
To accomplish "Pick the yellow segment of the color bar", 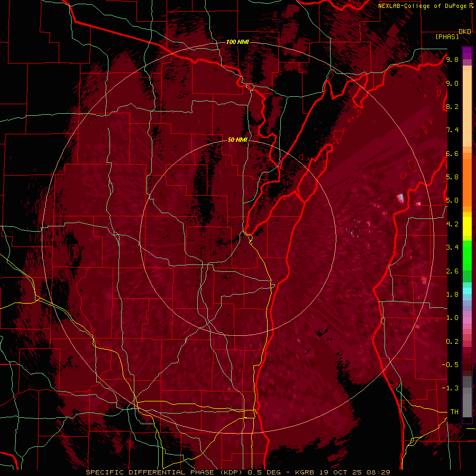I will click(467, 226).
